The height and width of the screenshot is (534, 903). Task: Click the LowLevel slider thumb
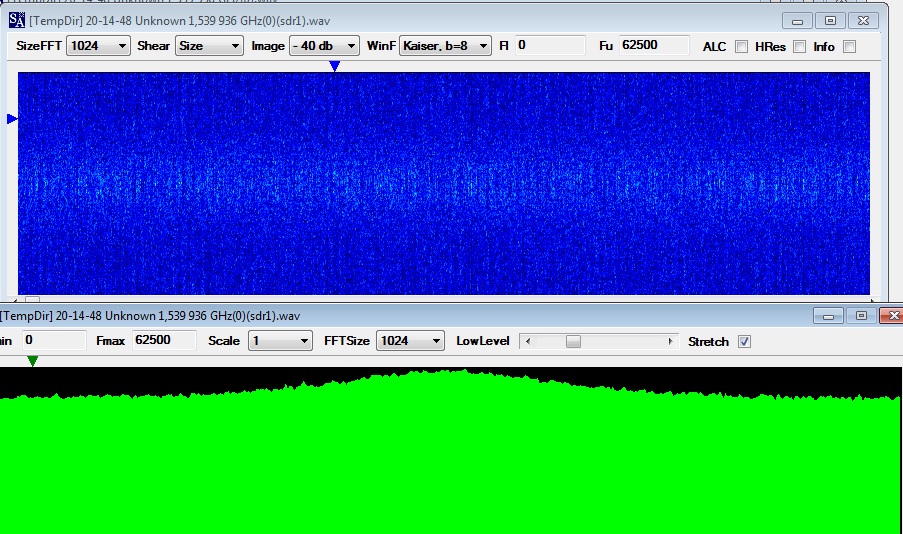pyautogui.click(x=573, y=342)
